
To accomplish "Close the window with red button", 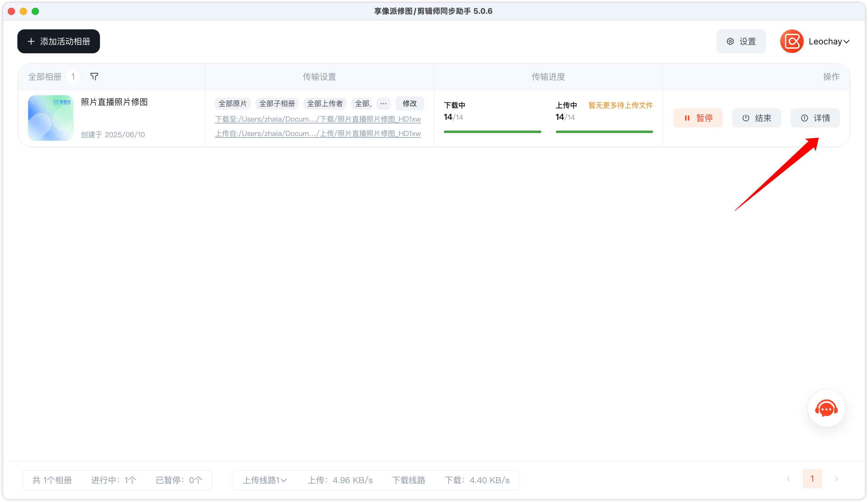I will 11,11.
